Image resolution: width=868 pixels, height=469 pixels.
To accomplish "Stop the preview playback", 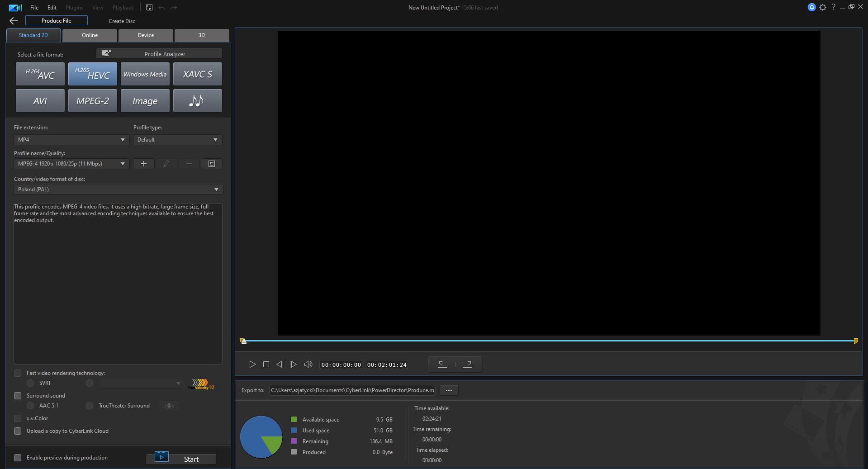I will click(x=266, y=365).
